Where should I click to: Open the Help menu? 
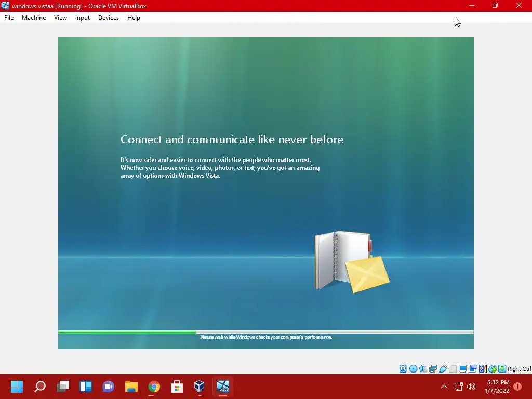(134, 18)
